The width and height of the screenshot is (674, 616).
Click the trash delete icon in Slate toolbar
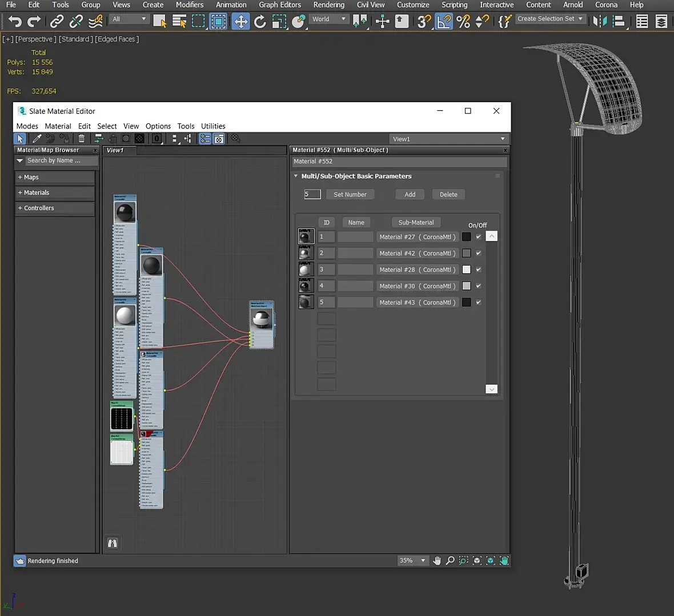pos(82,139)
